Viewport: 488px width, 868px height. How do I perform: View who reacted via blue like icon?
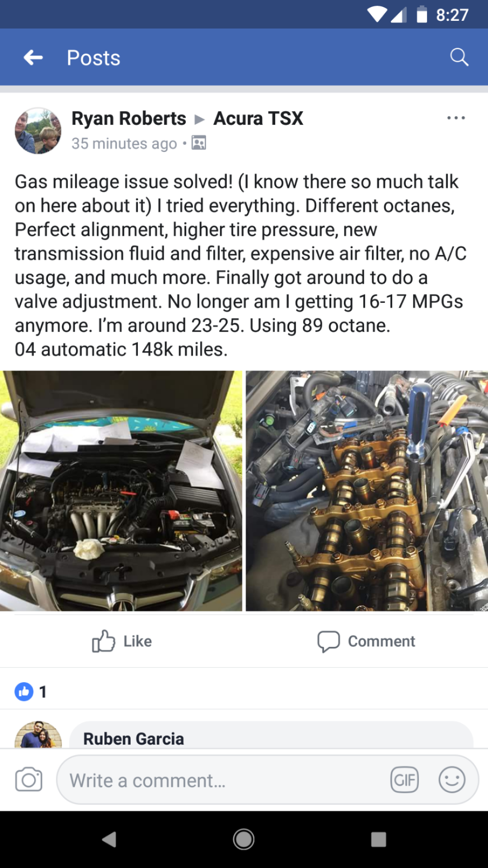pyautogui.click(x=24, y=692)
